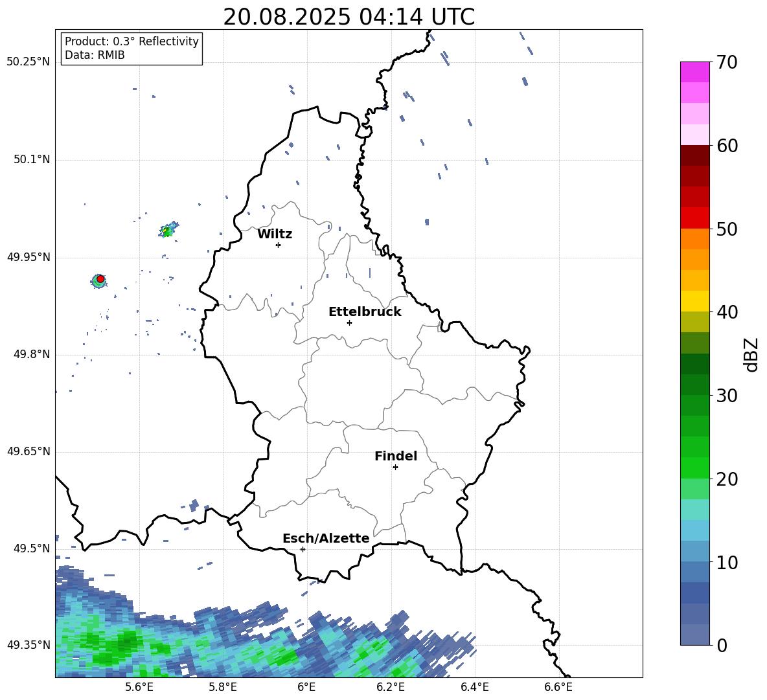Click the 6.6°E longitude label

(x=558, y=688)
